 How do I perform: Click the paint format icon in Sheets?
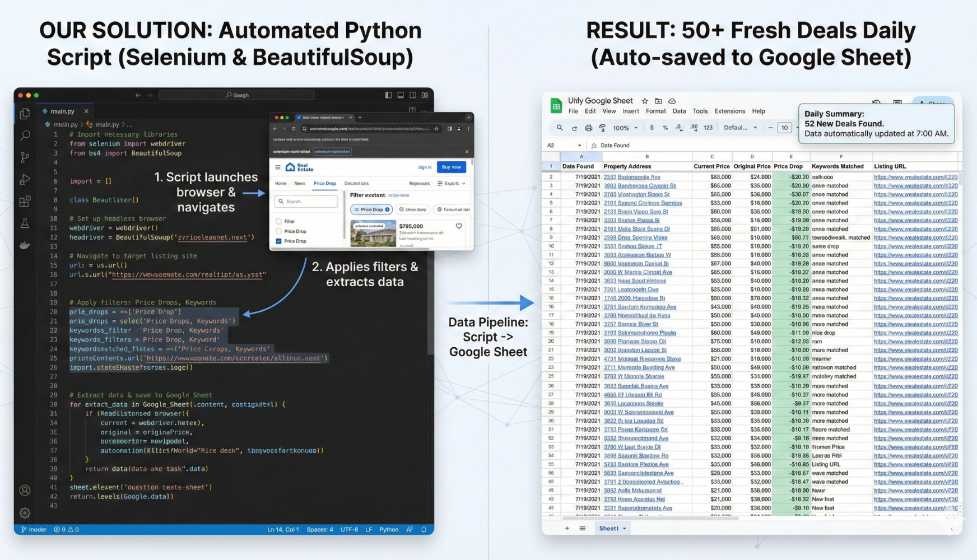pyautogui.click(x=602, y=128)
